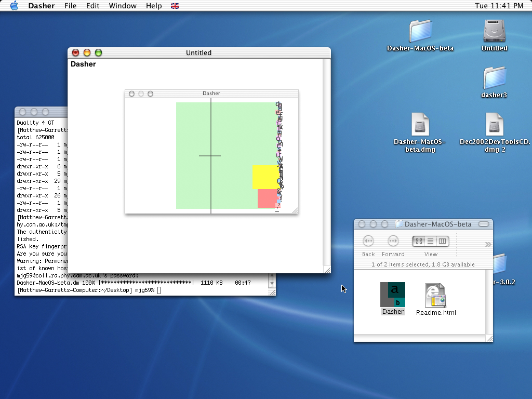Switch Finder to icon view
Screen dimensions: 532x399
[419, 241]
